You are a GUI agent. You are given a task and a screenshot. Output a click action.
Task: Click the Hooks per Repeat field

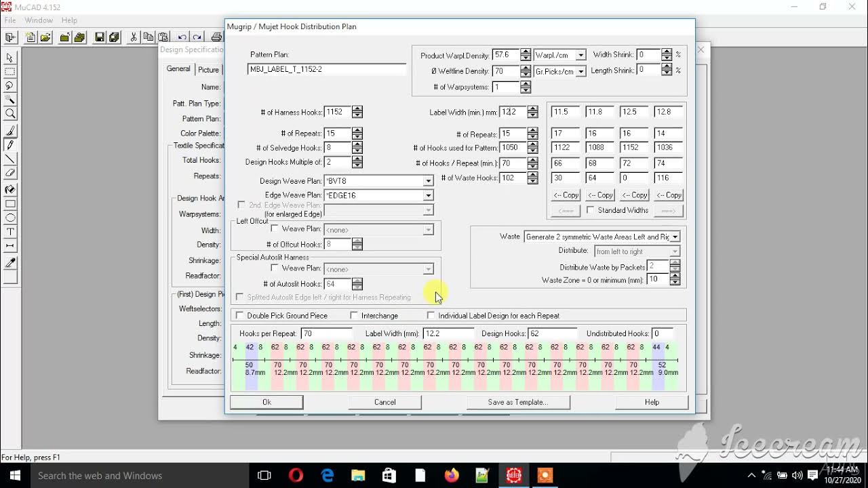[x=326, y=333]
